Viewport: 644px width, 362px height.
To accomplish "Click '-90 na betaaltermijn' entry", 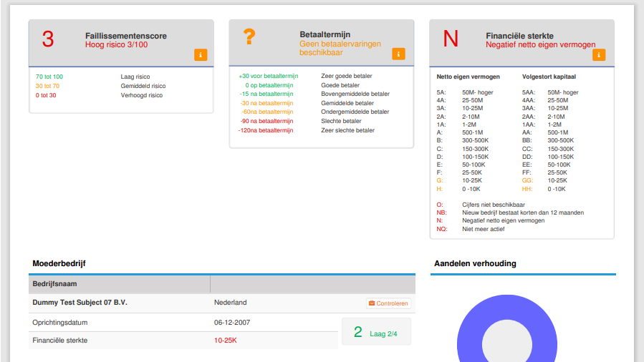I will (266, 122).
